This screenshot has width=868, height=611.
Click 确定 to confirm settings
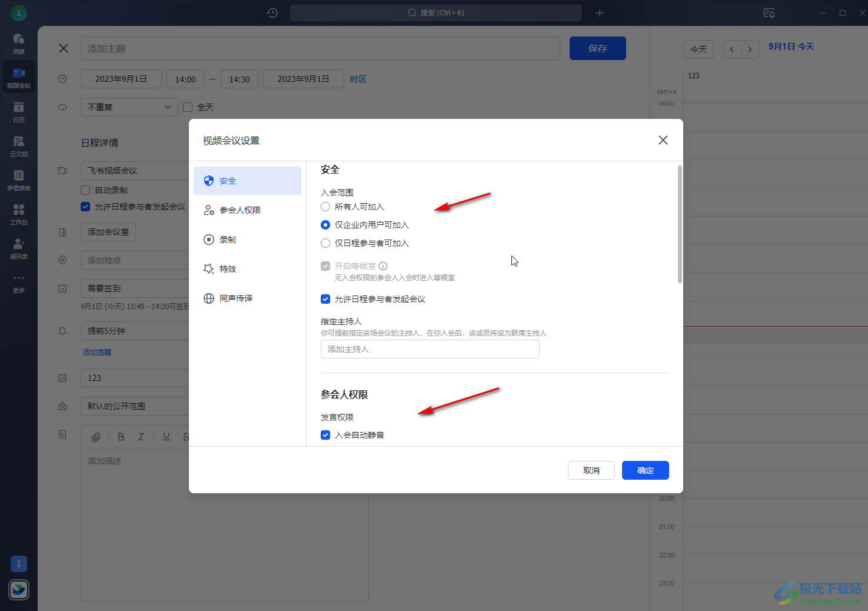[646, 470]
